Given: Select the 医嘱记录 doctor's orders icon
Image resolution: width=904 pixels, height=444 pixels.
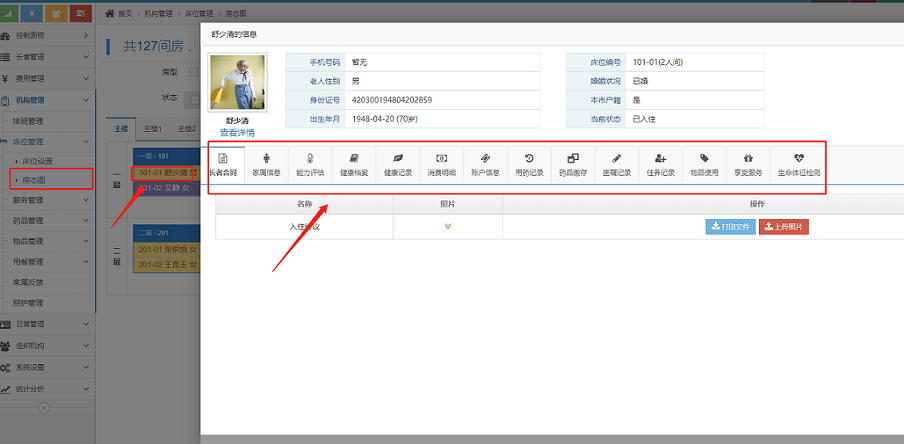Looking at the screenshot, I should tap(617, 165).
